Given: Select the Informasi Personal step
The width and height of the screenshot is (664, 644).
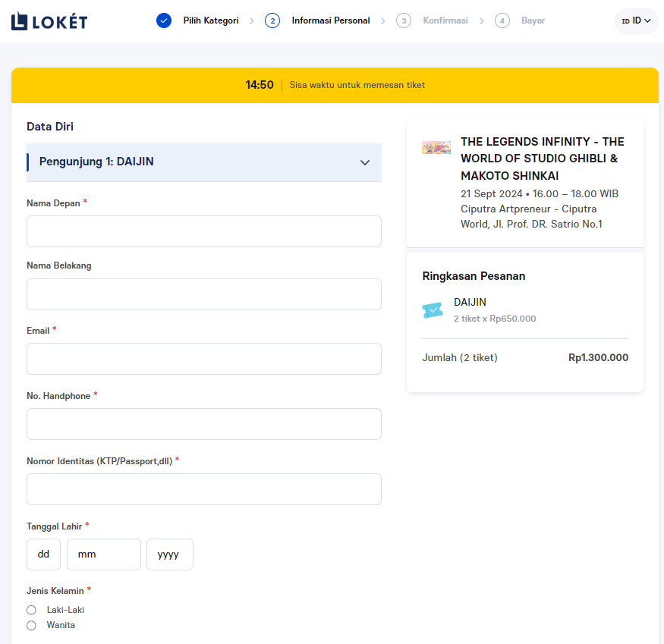Looking at the screenshot, I should pyautogui.click(x=331, y=20).
